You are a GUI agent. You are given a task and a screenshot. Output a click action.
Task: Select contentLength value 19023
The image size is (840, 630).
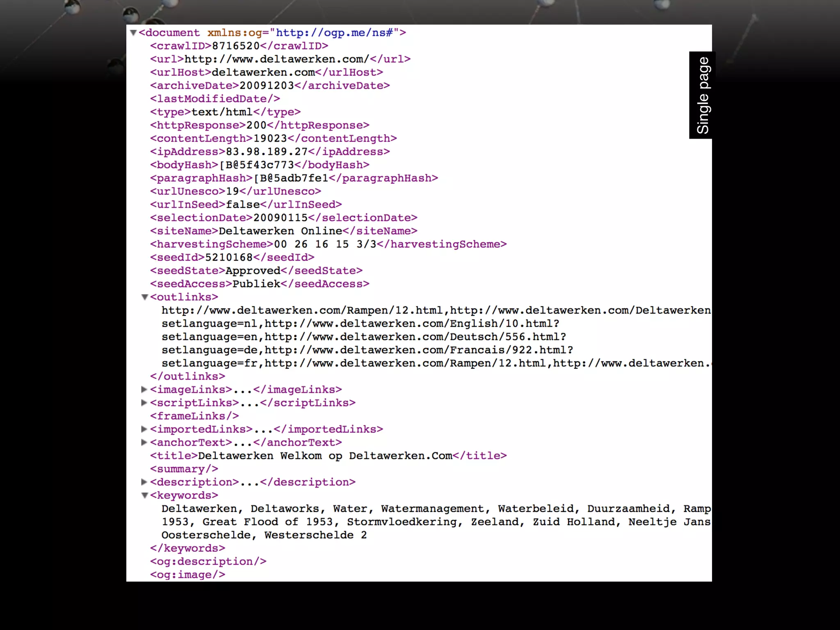coord(270,138)
